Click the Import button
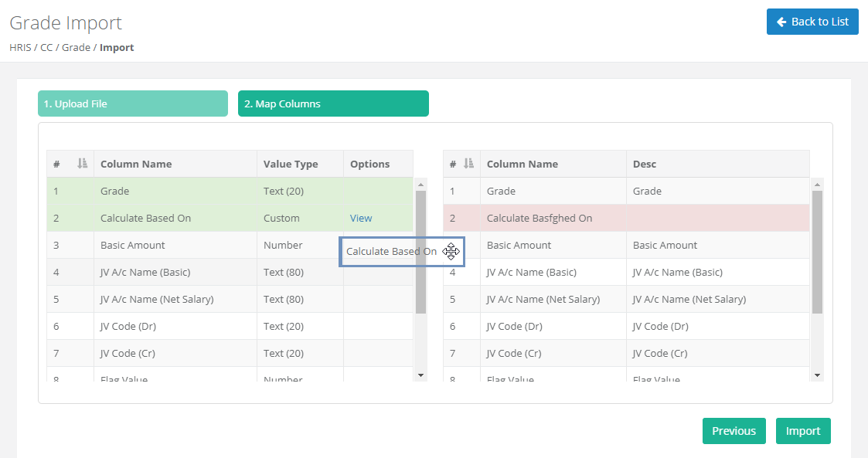This screenshot has width=868, height=458. point(802,431)
